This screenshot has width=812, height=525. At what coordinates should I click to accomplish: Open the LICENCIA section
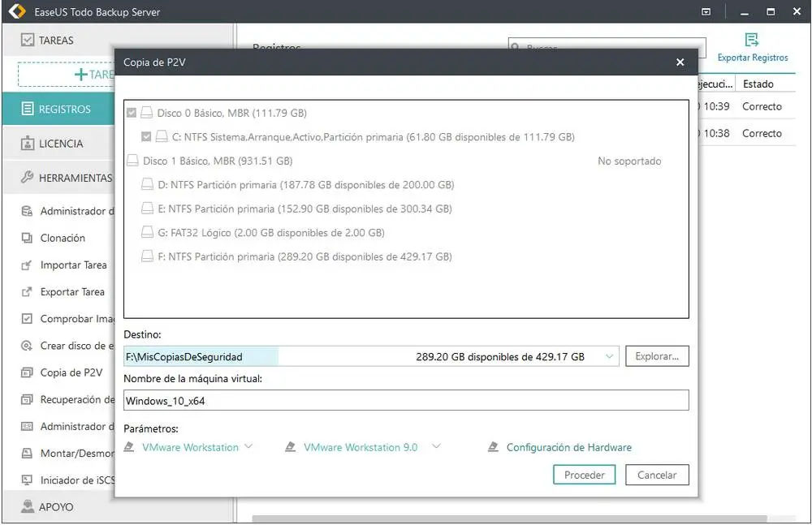(x=58, y=144)
